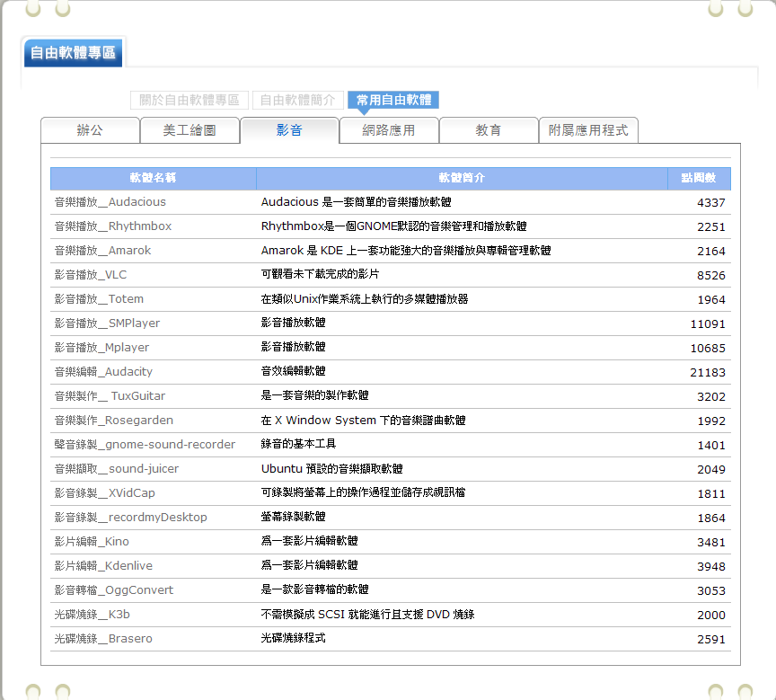The width and height of the screenshot is (776, 700).
Task: Click the X Window System description
Action: (x=363, y=421)
